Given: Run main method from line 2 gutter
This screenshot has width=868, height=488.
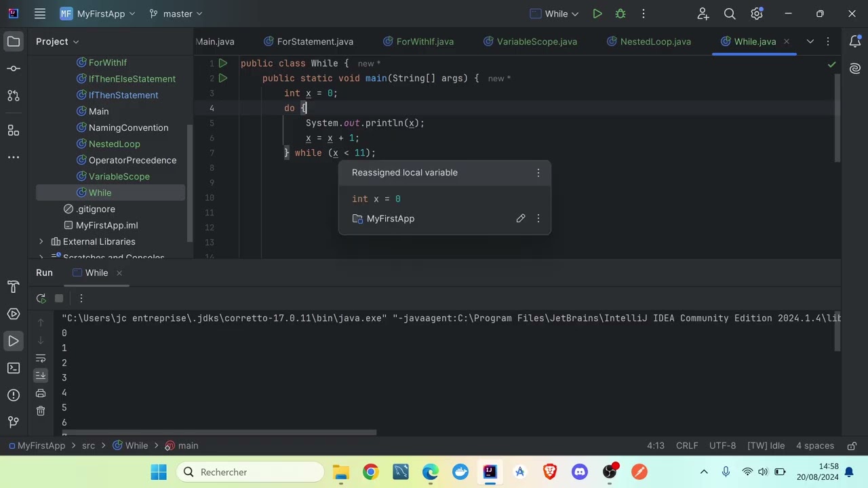Looking at the screenshot, I should pyautogui.click(x=222, y=78).
